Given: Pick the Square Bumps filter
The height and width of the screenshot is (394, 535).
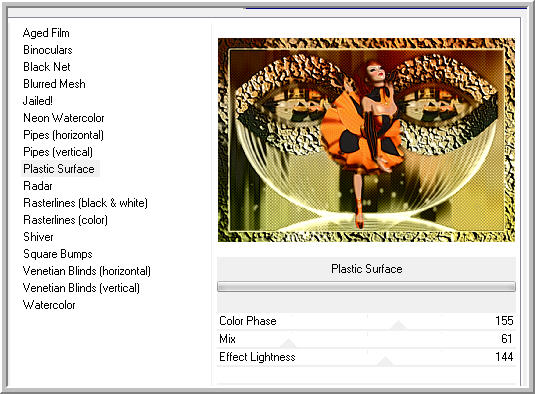Looking at the screenshot, I should pyautogui.click(x=58, y=254).
